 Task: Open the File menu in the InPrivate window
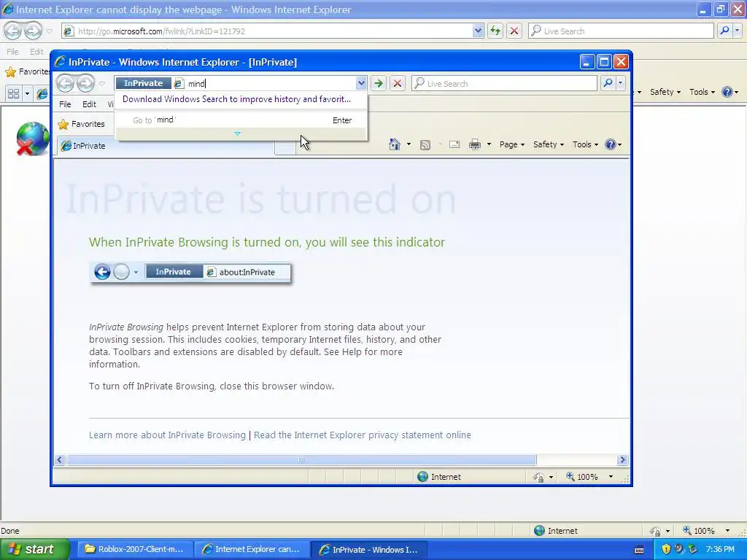pyautogui.click(x=65, y=104)
